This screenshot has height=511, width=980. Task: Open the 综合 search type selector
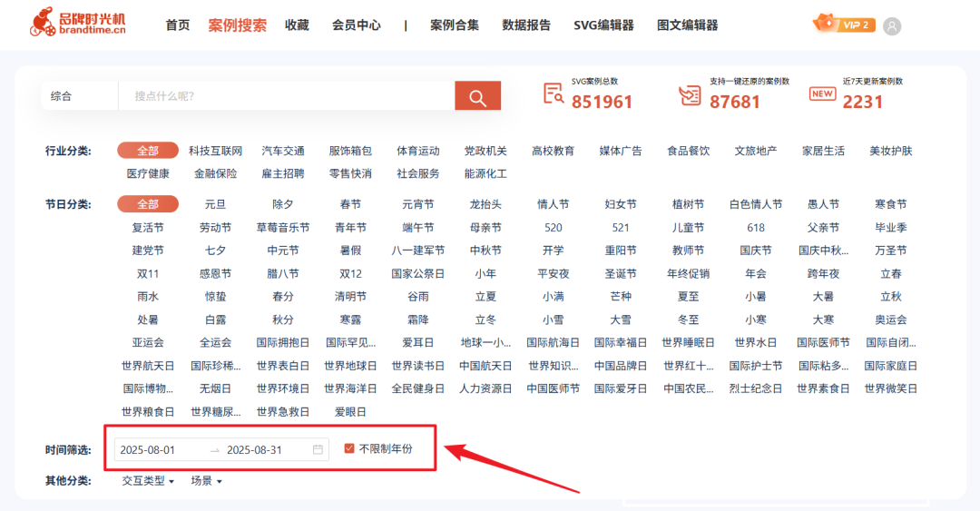pos(79,95)
